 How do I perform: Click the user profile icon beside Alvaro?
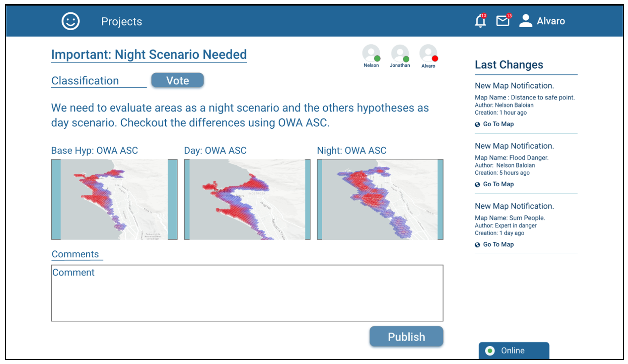(526, 21)
